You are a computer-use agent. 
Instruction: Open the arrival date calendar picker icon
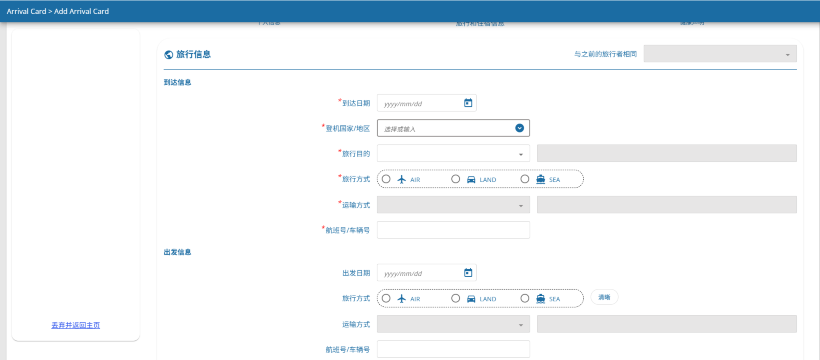468,103
